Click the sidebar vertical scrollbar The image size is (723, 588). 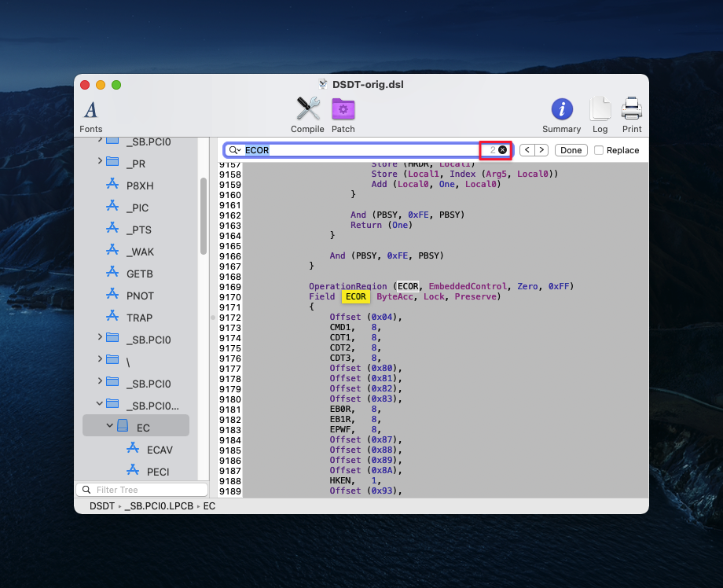point(204,215)
